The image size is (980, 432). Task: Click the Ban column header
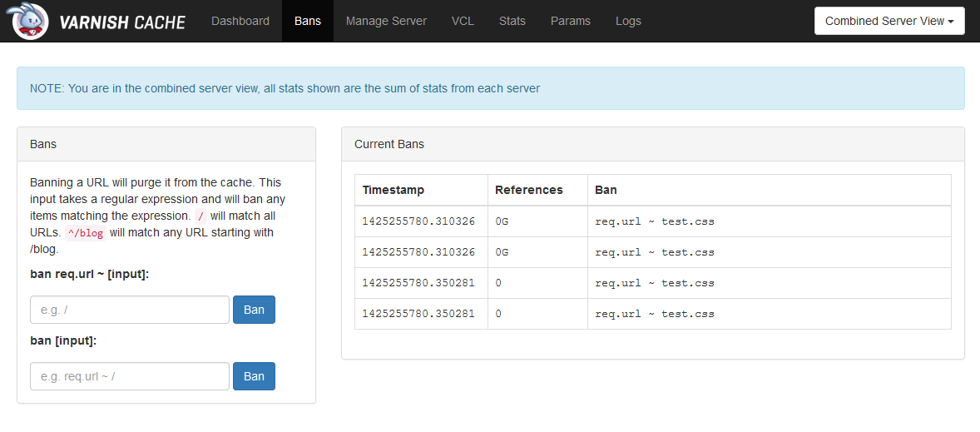click(x=606, y=190)
